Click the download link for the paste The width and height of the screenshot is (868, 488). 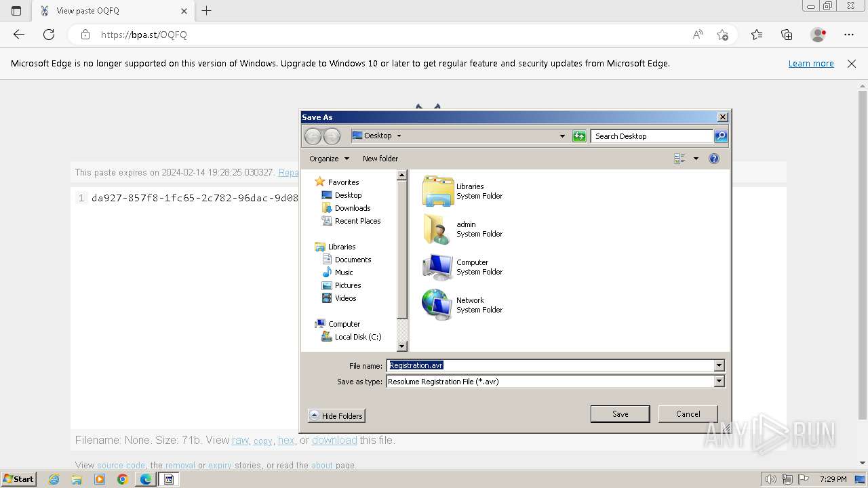point(334,441)
